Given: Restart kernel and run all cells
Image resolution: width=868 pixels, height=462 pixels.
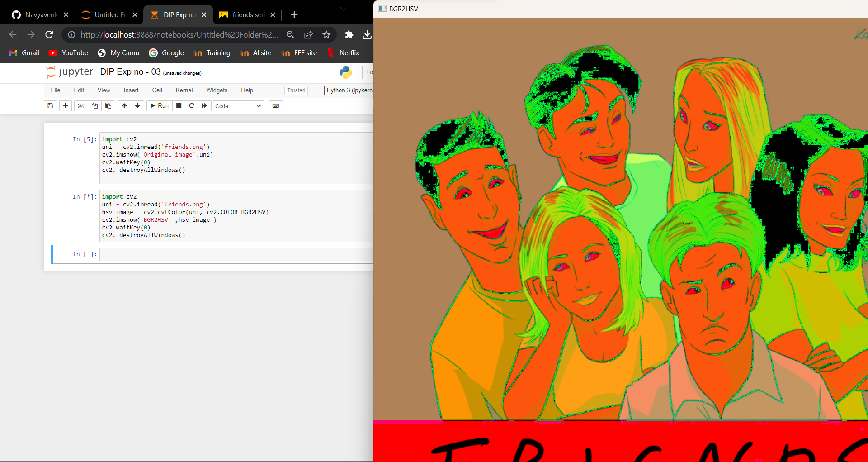Looking at the screenshot, I should point(204,106).
